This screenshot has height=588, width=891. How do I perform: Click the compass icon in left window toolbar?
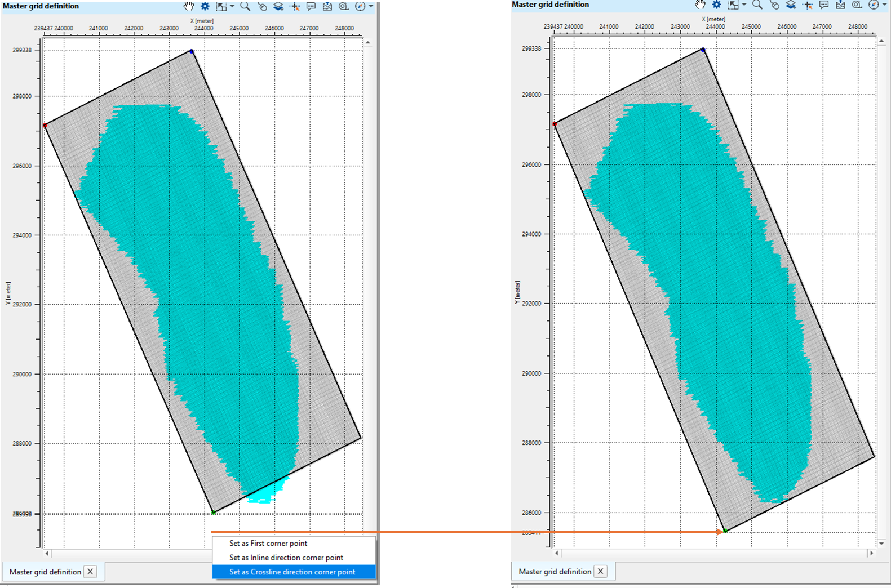pyautogui.click(x=360, y=6)
